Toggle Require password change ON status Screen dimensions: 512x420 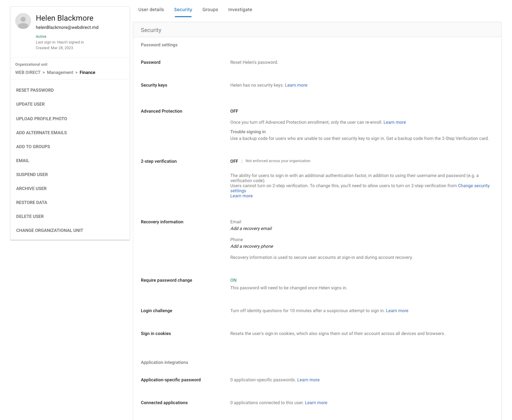tap(233, 280)
